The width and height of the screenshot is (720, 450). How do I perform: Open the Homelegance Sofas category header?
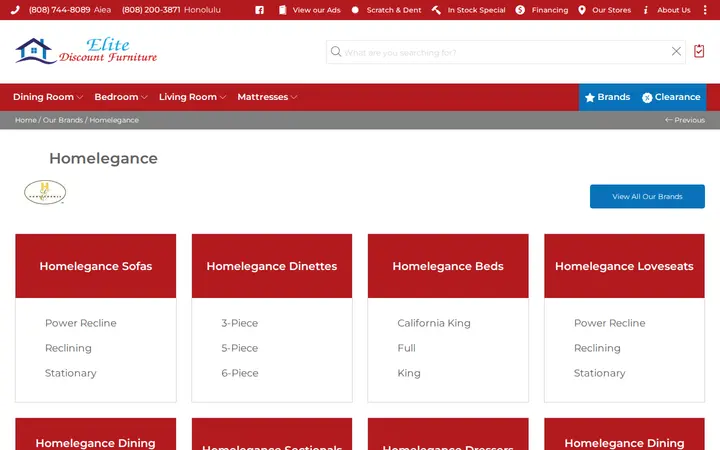point(96,266)
